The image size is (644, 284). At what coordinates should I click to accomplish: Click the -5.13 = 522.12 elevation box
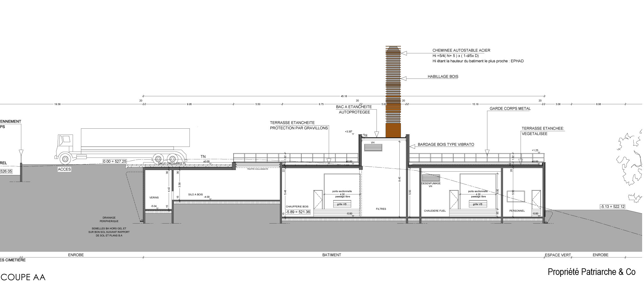(612, 207)
